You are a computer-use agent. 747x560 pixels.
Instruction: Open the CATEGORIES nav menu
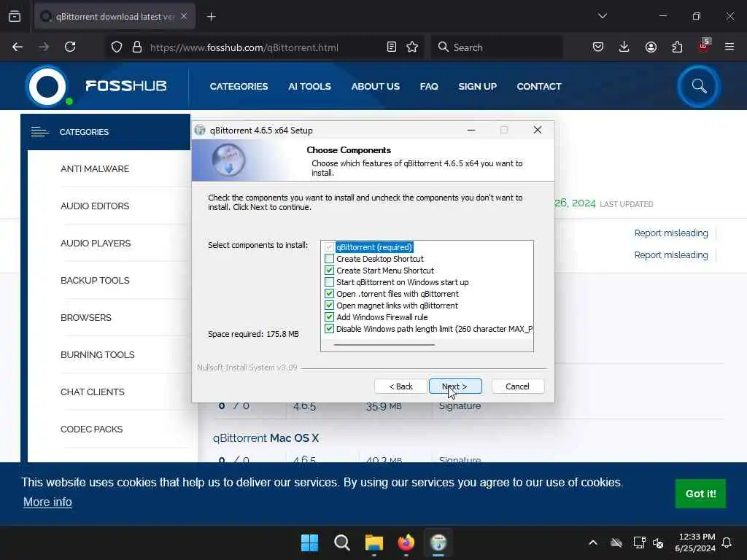tap(239, 86)
